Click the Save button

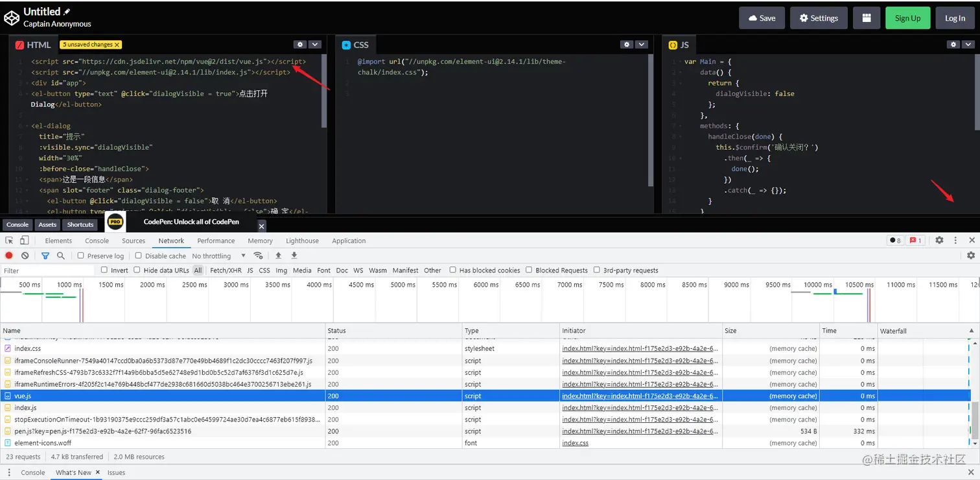[x=762, y=18]
